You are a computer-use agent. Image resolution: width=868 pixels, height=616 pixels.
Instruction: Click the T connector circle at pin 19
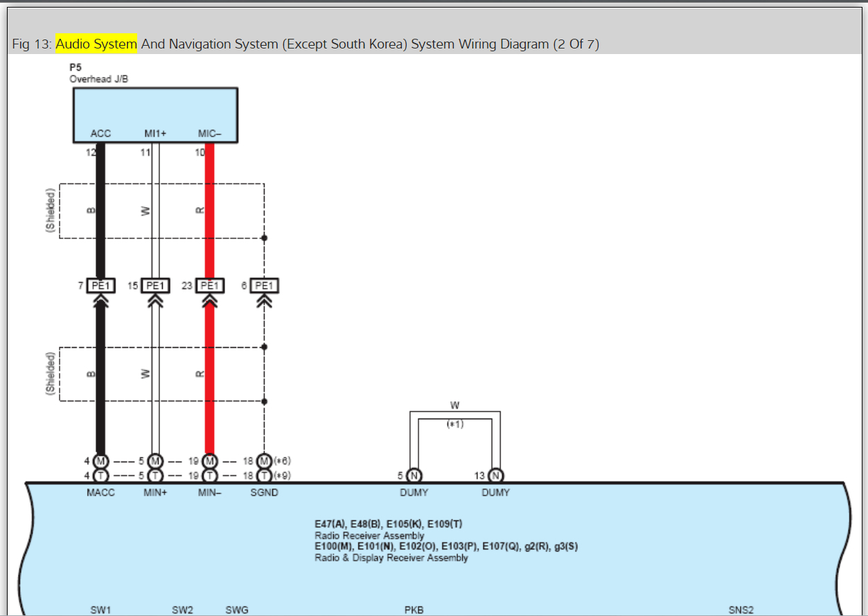[209, 475]
